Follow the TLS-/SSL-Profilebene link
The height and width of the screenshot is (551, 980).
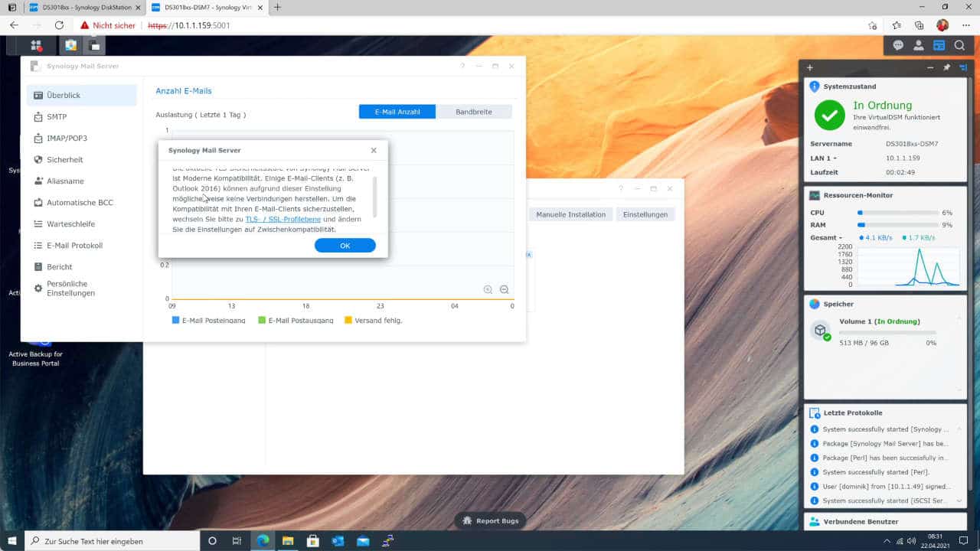click(283, 219)
